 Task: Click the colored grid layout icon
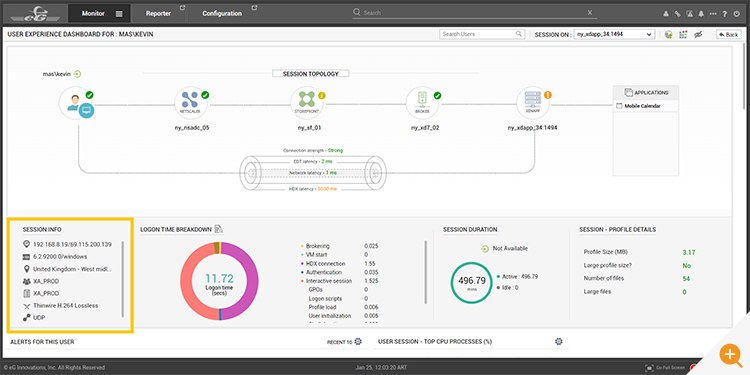coord(683,34)
